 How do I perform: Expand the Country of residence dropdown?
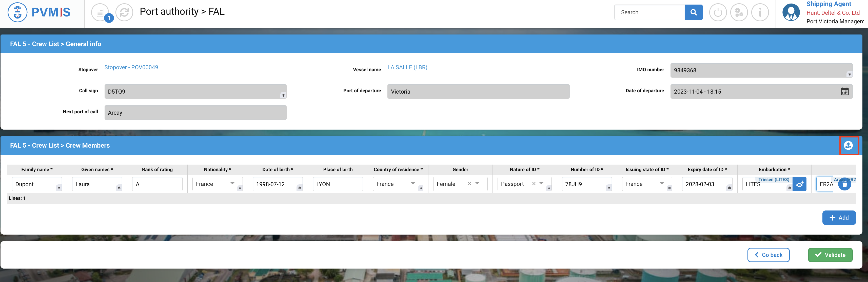413,184
